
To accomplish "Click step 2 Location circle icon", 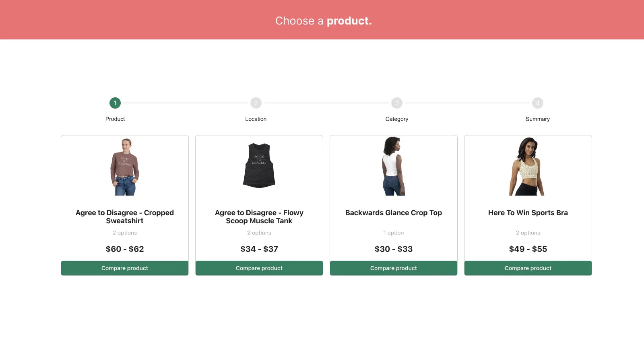I will click(x=256, y=103).
